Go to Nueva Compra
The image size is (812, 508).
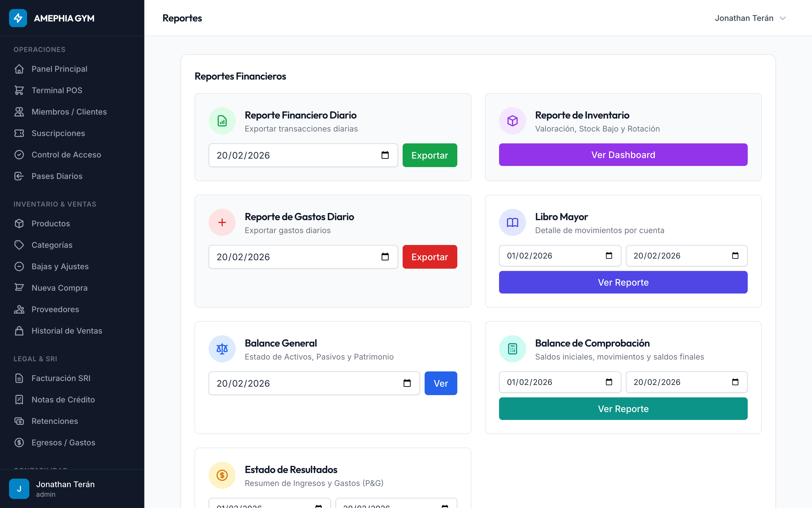point(72,288)
